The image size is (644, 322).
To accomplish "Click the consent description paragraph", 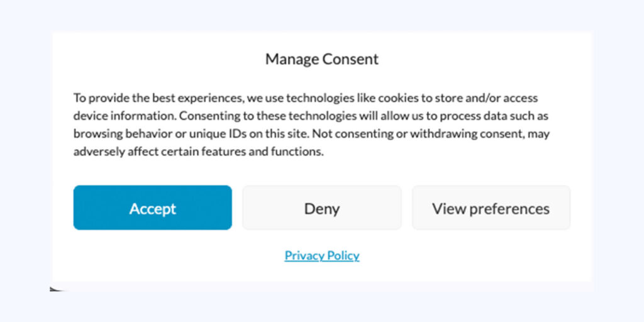I will (311, 125).
